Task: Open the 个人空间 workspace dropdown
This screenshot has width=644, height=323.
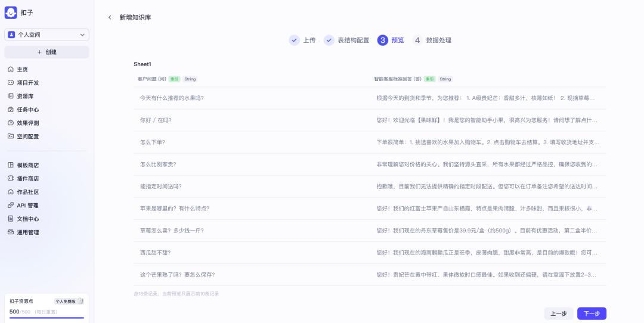Action: (47, 35)
